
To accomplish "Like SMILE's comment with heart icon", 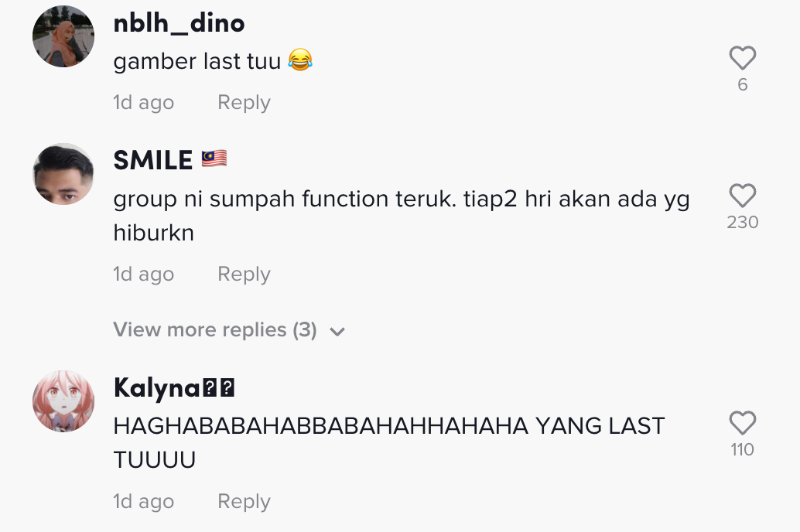I will (x=742, y=196).
